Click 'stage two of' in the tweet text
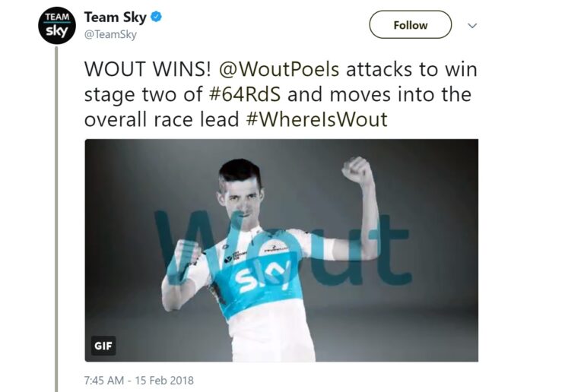 click(x=144, y=95)
